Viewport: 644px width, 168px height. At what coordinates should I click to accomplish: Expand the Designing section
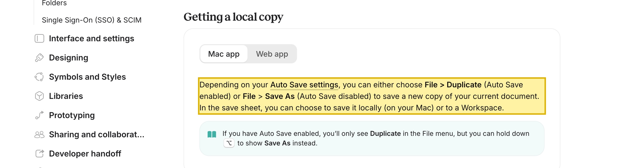[x=68, y=58]
